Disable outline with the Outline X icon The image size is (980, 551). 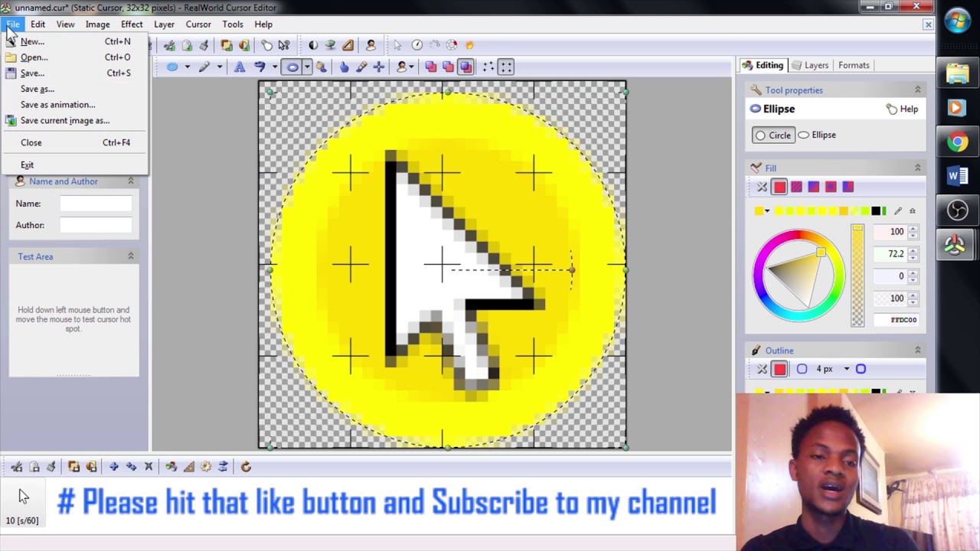click(x=762, y=369)
